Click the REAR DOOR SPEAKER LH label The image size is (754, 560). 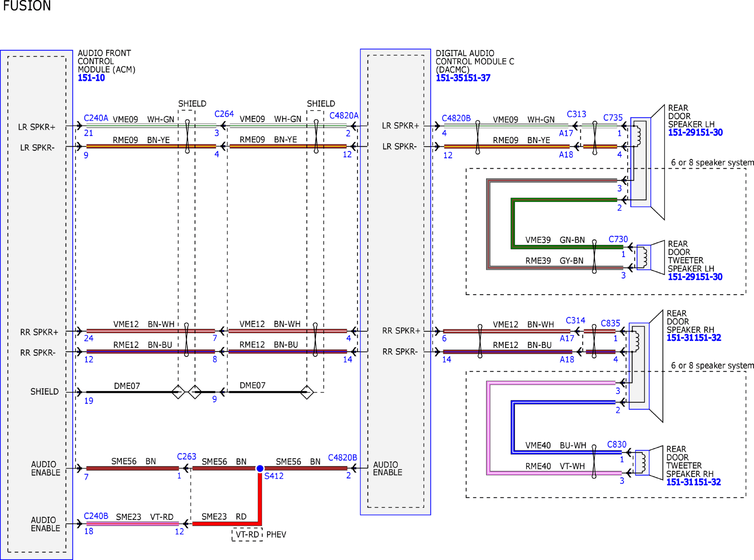tap(691, 116)
